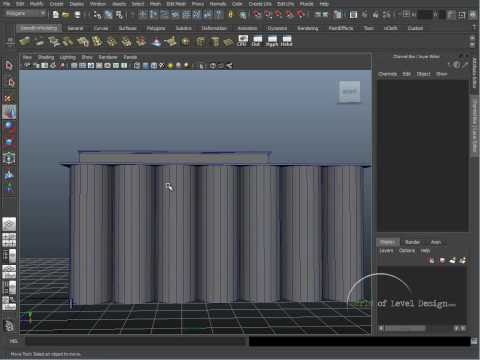
Task: Click the MEL command line label
Action: pyautogui.click(x=13, y=341)
